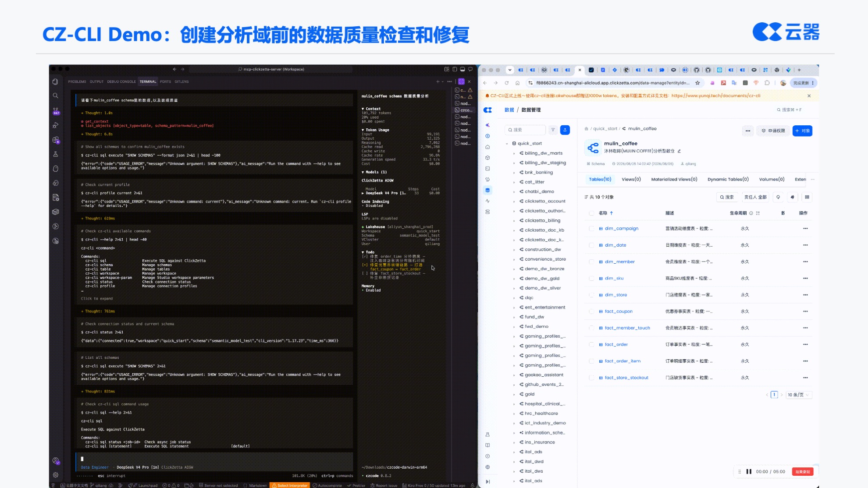Click blue + 对象 button

(802, 131)
